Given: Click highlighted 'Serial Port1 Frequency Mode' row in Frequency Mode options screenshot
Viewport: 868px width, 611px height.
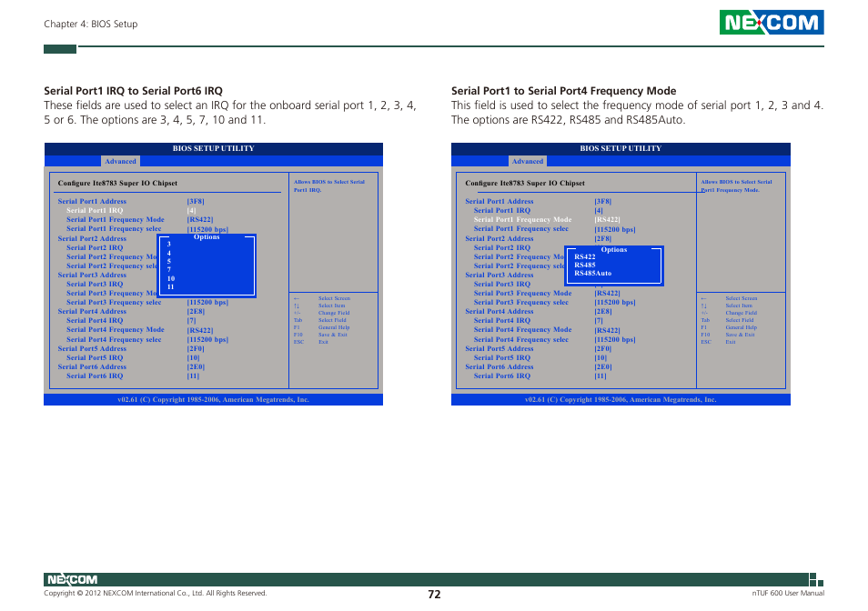Looking at the screenshot, I should (522, 219).
